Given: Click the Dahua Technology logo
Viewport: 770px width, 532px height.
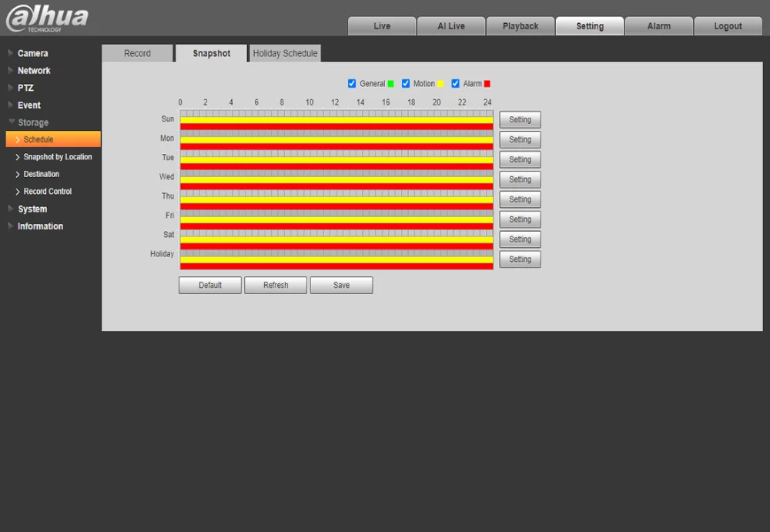Looking at the screenshot, I should tap(47, 18).
